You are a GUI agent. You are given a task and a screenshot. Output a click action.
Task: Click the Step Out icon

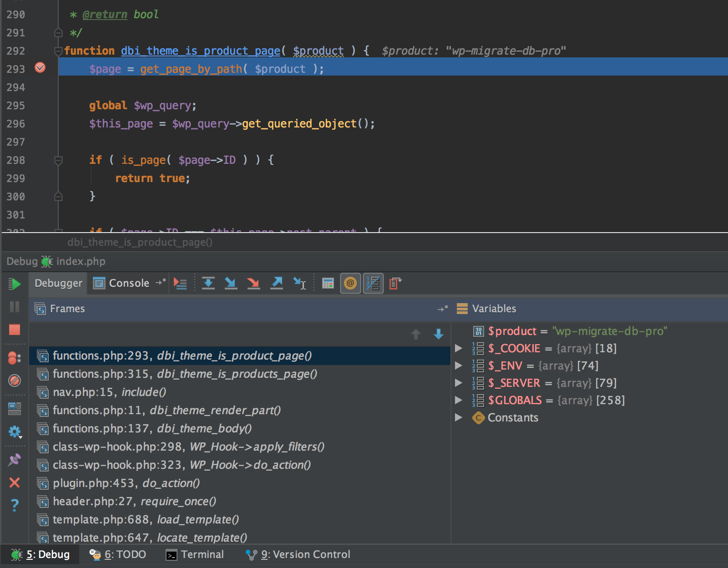pyautogui.click(x=277, y=283)
